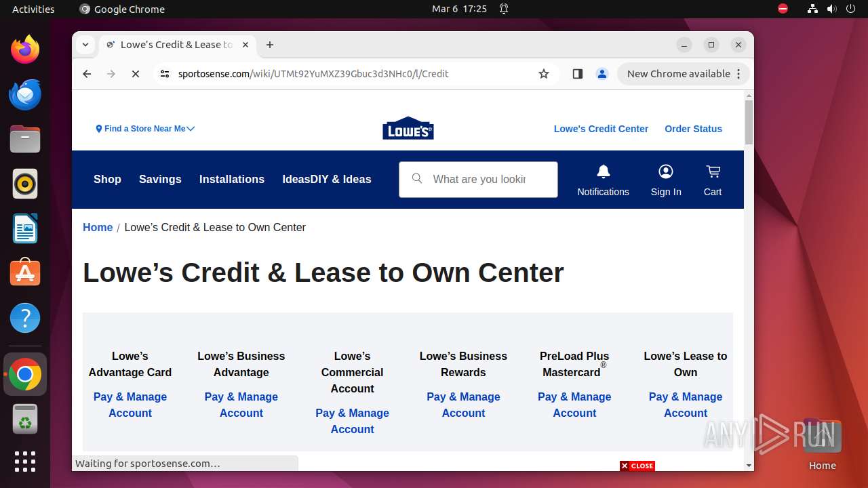This screenshot has height=488, width=868.
Task: Open the Installations menu
Action: 232,179
